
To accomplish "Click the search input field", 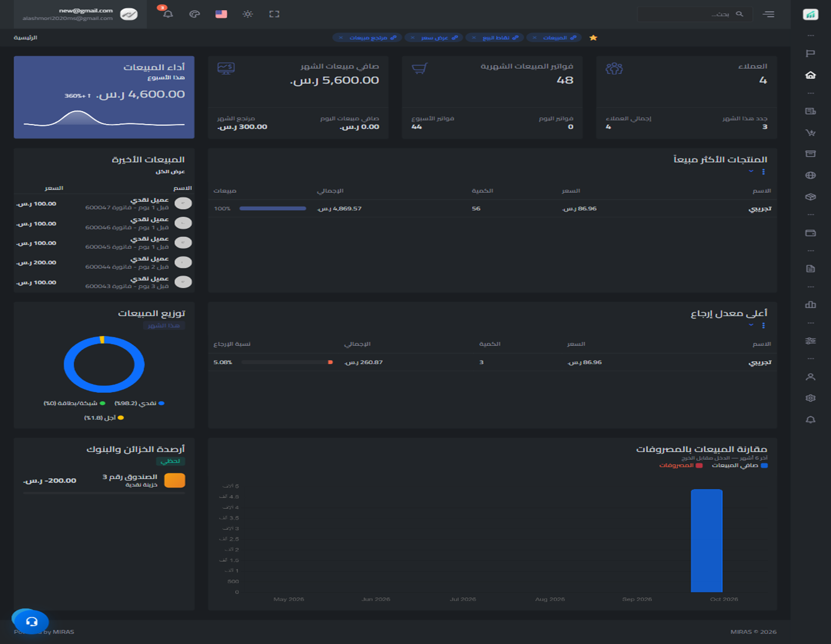I will click(x=695, y=14).
